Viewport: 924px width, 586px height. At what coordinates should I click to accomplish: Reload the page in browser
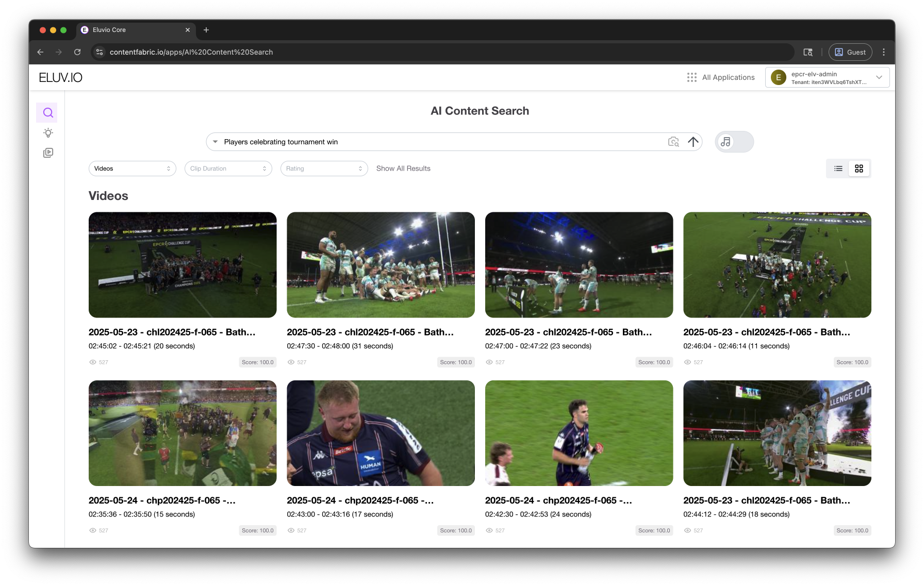[77, 52]
